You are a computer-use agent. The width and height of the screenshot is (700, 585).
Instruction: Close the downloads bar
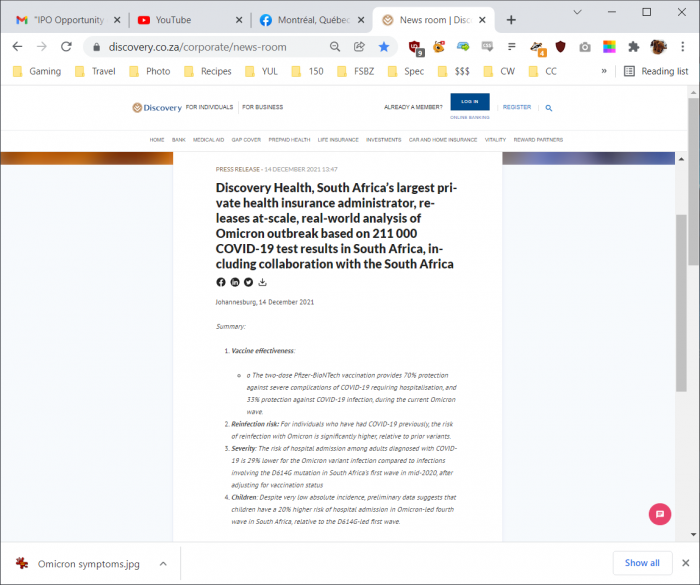pos(686,563)
